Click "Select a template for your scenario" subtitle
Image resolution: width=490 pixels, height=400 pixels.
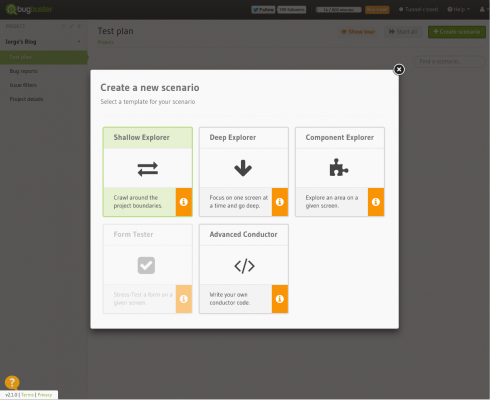pyautogui.click(x=148, y=102)
